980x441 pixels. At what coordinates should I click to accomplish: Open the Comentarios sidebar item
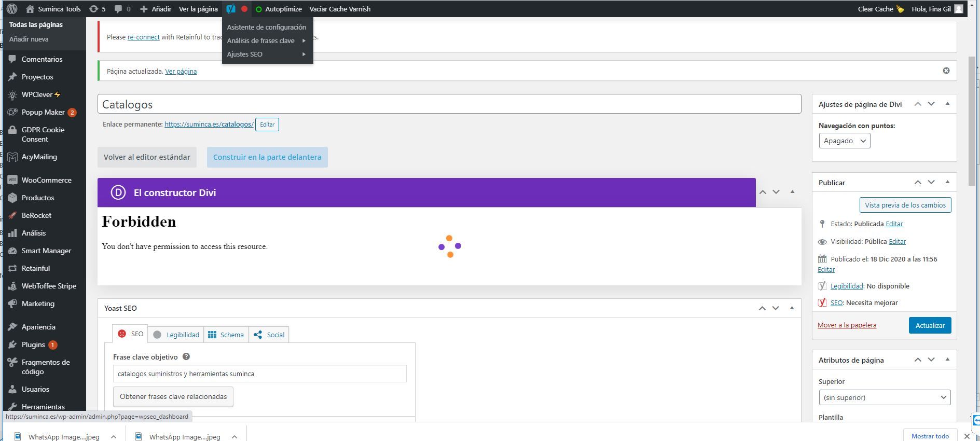point(43,59)
